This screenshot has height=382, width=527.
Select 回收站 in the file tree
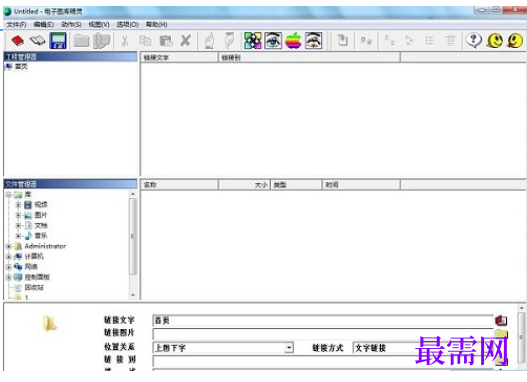(34, 287)
